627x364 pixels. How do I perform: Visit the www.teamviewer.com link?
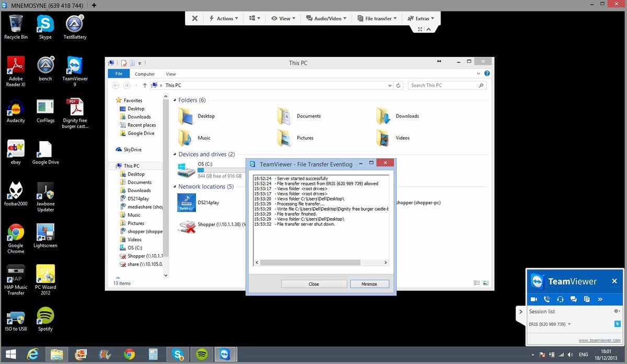(x=599, y=340)
